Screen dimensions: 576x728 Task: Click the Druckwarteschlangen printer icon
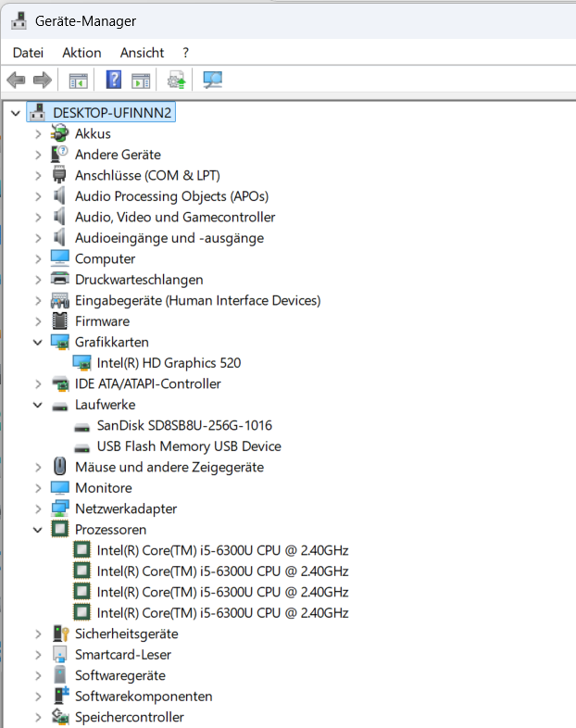pos(60,279)
